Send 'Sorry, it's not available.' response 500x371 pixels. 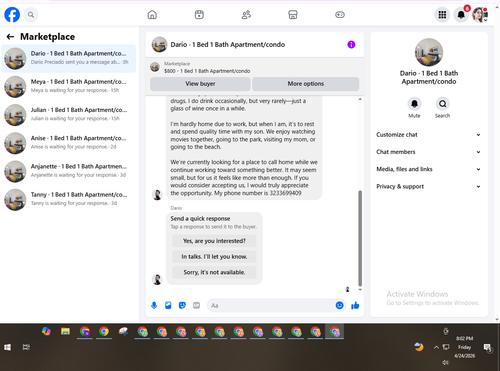point(214,272)
